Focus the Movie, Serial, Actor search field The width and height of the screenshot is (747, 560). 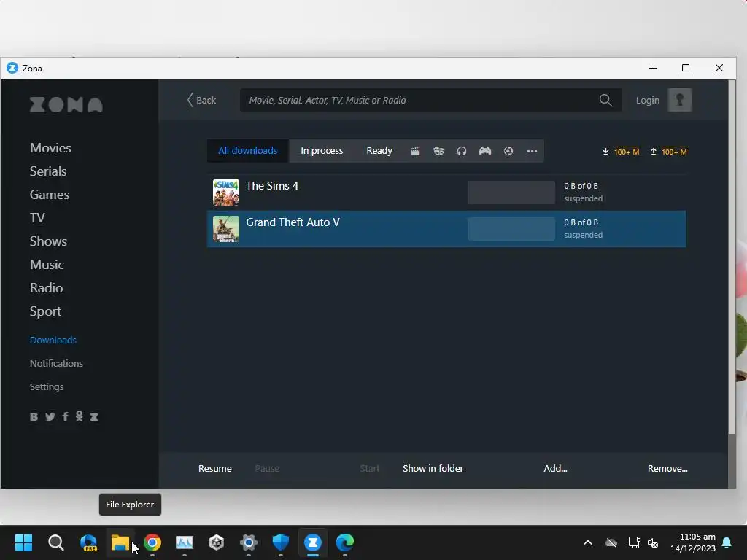pyautogui.click(x=430, y=100)
